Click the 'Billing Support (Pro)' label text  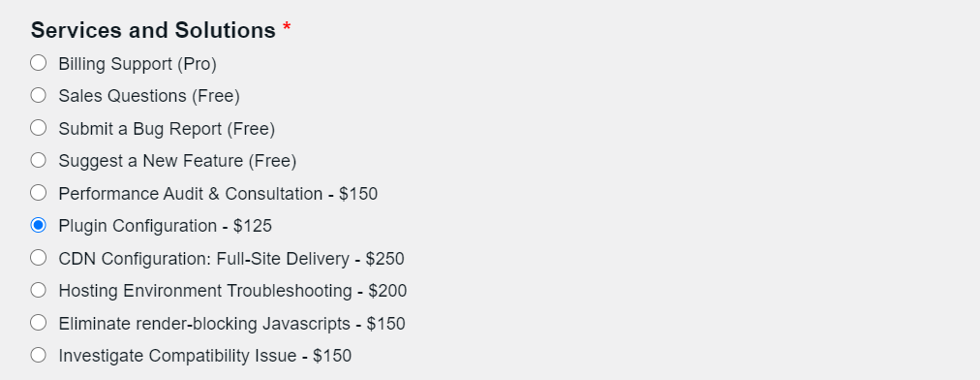(138, 64)
